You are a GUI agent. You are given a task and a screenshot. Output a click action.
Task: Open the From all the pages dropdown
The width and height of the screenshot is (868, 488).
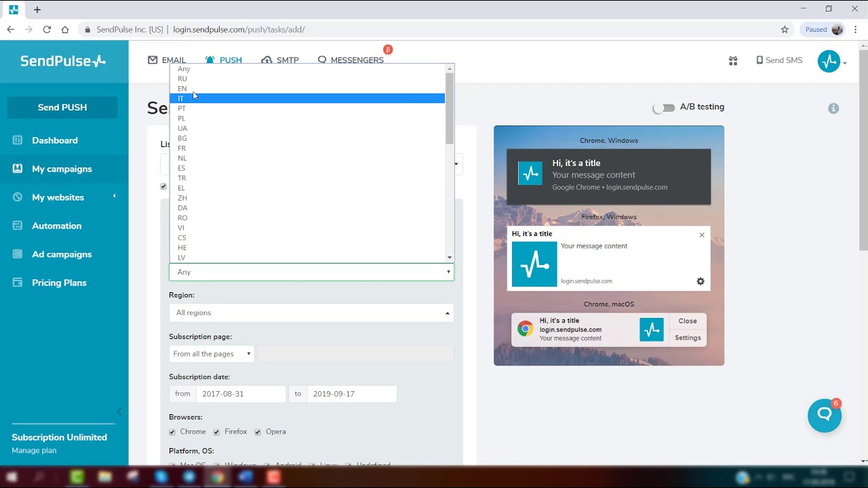click(x=212, y=354)
